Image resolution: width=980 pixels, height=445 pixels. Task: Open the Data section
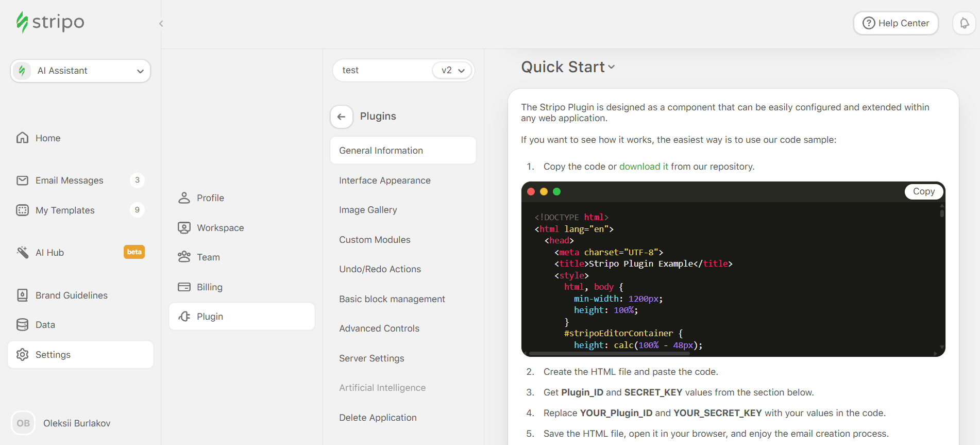(80, 324)
